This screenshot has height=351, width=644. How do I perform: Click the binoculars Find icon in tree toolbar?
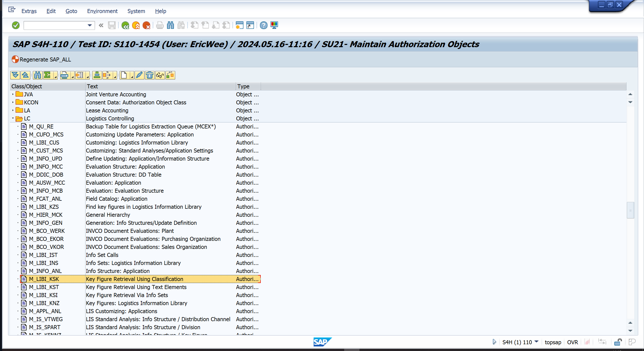click(38, 75)
